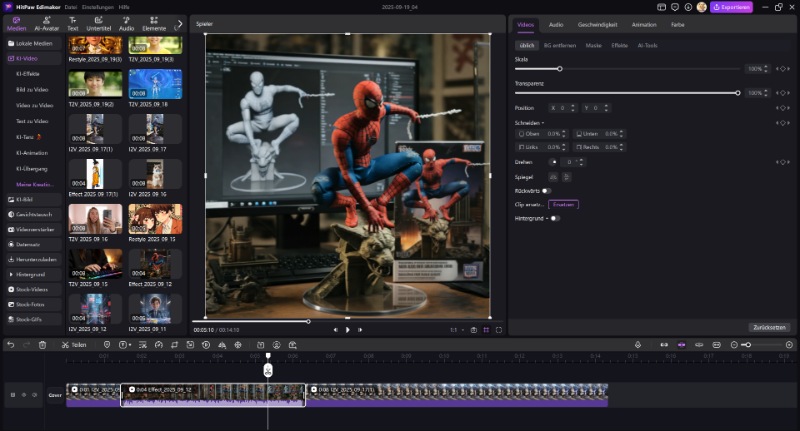This screenshot has width=800, height=431.
Task: Click the timeline zoom slider handle
Action: [x=747, y=345]
